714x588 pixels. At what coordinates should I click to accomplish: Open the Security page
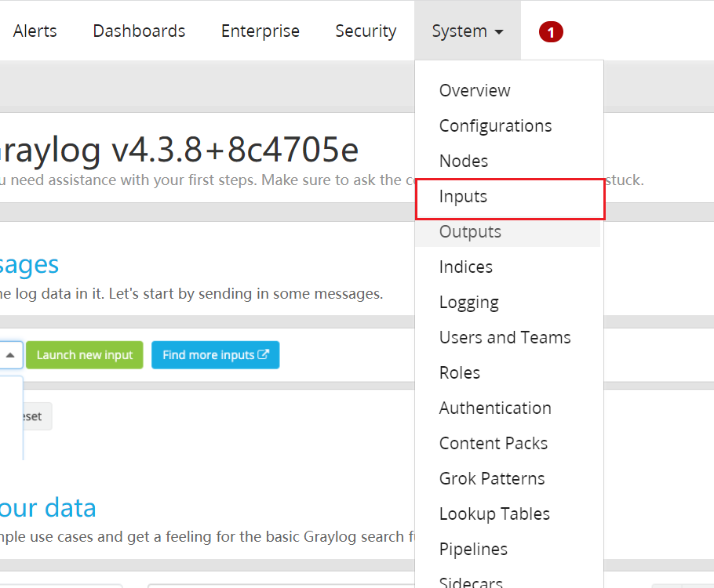[x=366, y=31]
